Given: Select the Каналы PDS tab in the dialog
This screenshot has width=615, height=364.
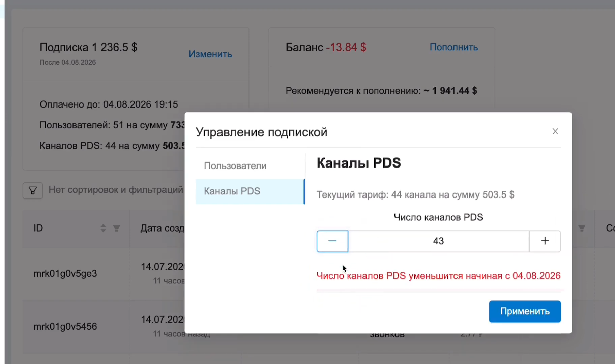Looking at the screenshot, I should tap(250, 191).
